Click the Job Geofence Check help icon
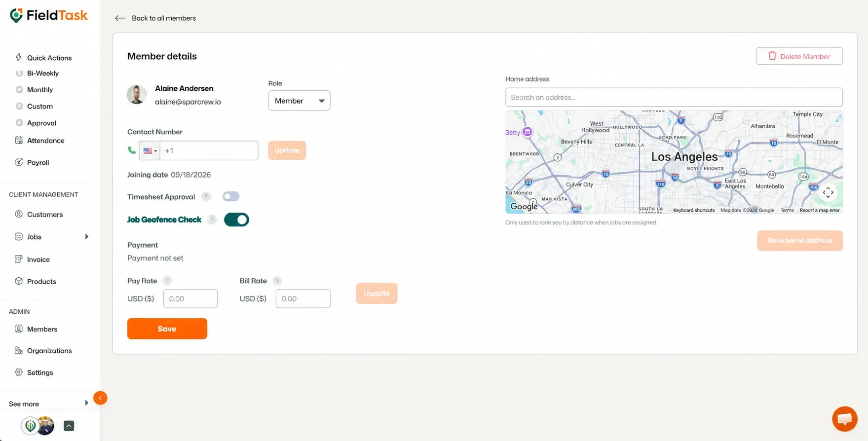 tap(212, 220)
